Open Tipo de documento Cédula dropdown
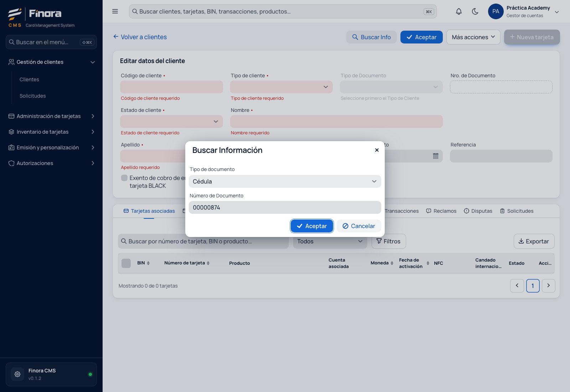Viewport: 570px width, 392px height. (x=285, y=181)
